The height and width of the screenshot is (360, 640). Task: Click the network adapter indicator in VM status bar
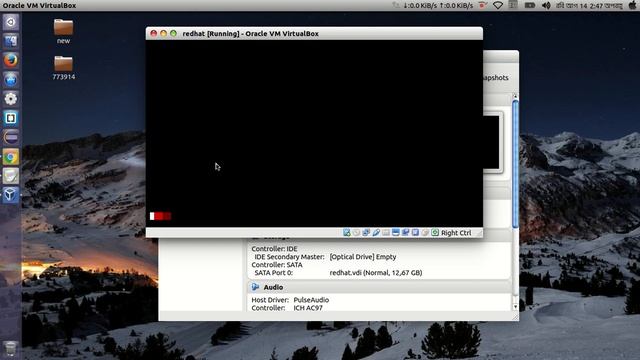366,233
